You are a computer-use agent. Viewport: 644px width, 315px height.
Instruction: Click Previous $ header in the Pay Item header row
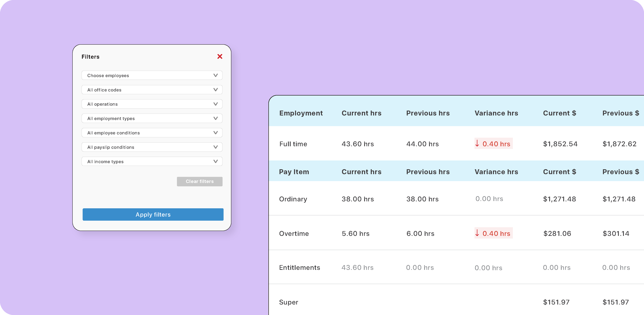pos(621,172)
